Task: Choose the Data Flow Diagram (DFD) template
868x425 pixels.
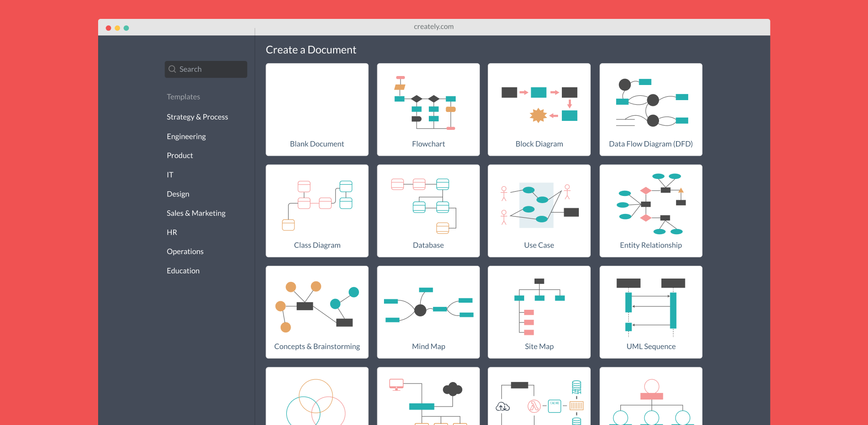Action: point(651,110)
